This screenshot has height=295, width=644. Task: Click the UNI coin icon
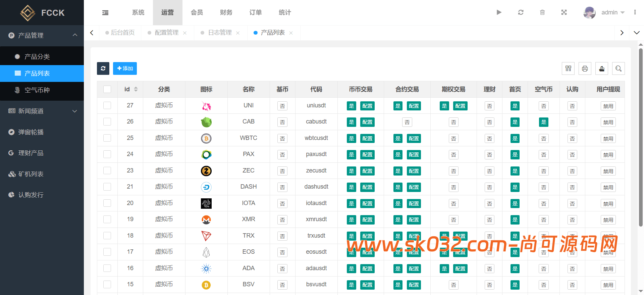click(x=206, y=106)
